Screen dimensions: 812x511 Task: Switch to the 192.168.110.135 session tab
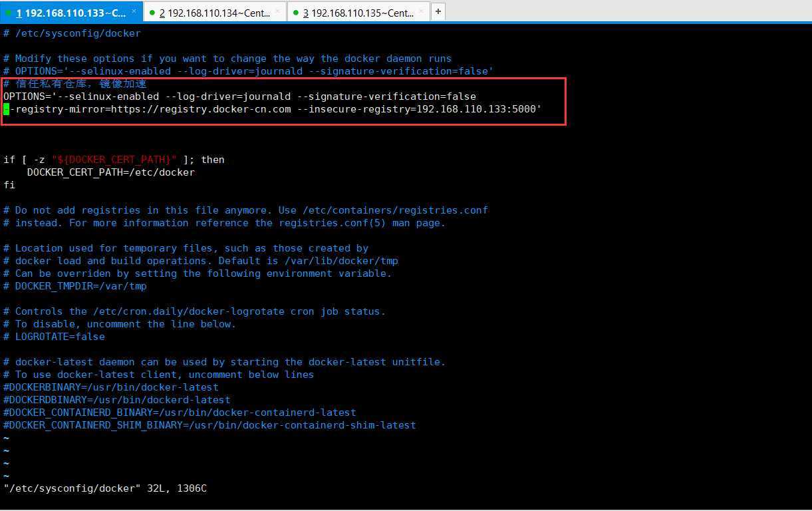[358, 13]
